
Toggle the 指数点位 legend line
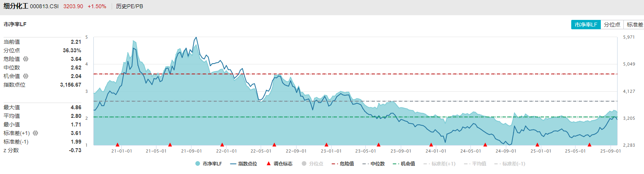(244, 164)
